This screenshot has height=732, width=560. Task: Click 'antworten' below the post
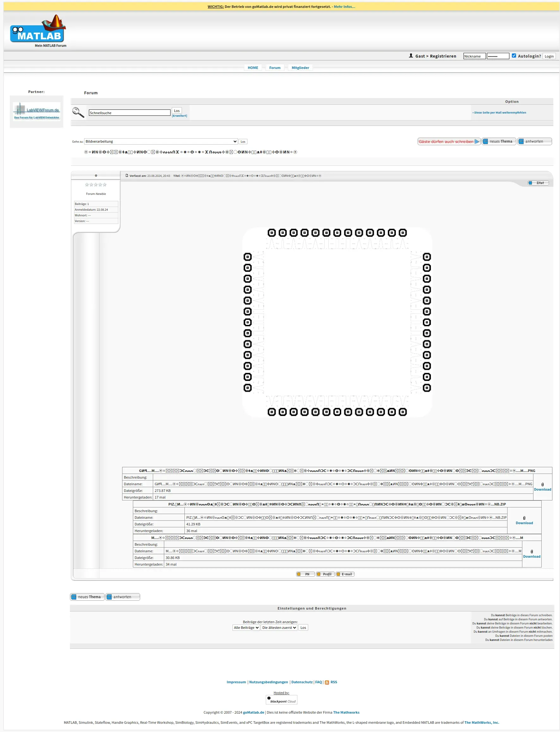123,597
